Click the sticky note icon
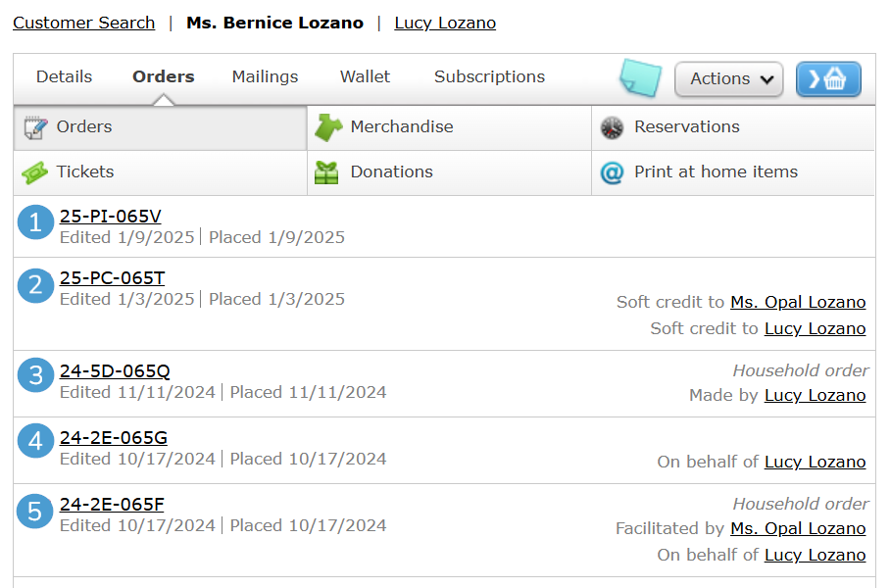Image resolution: width=890 pixels, height=588 pixels. 641,77
